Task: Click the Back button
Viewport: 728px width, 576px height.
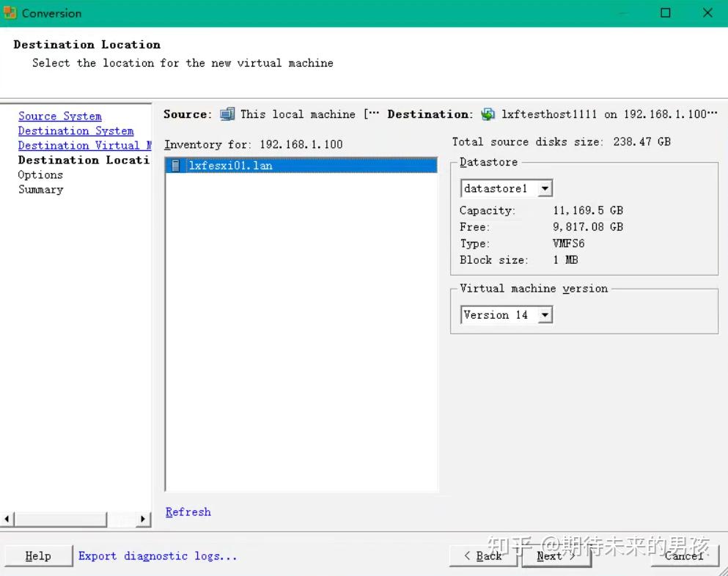Action: 483,555
